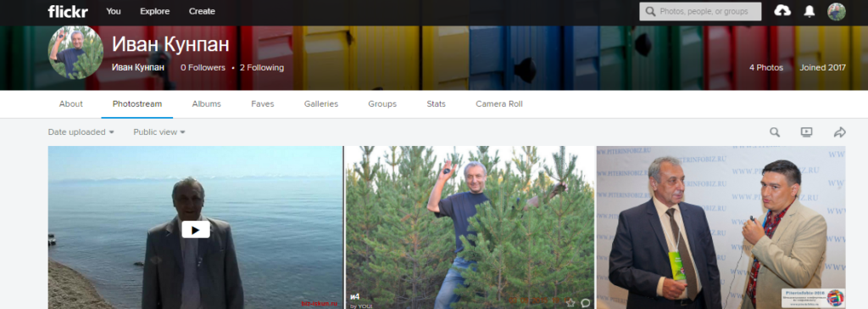Viewport: 868px width, 309px height.
Task: Select the Photostream tab
Action: (137, 104)
